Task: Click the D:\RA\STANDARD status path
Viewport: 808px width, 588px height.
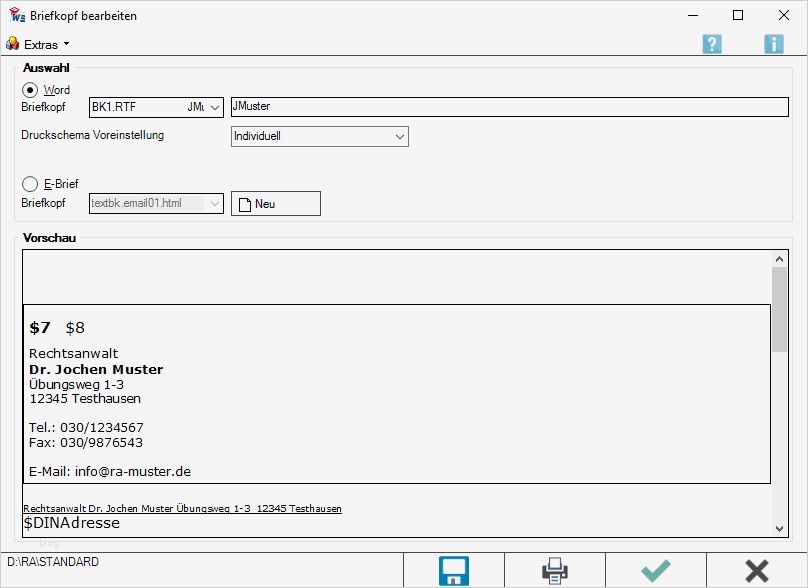Action: point(53,562)
